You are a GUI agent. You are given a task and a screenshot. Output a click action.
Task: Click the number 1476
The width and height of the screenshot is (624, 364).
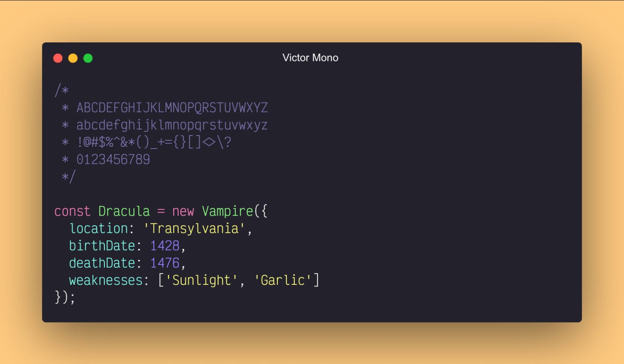[165, 263]
